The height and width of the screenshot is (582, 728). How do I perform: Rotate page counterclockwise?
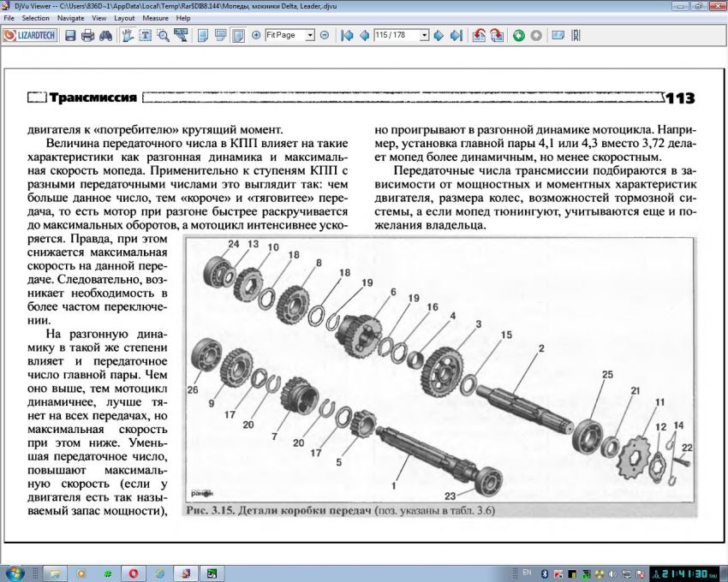pyautogui.click(x=479, y=36)
